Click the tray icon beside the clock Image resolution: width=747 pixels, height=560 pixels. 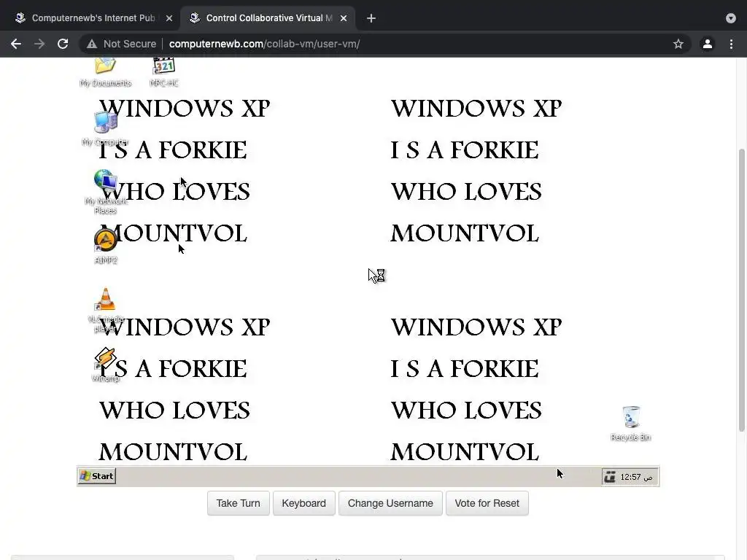[610, 477]
